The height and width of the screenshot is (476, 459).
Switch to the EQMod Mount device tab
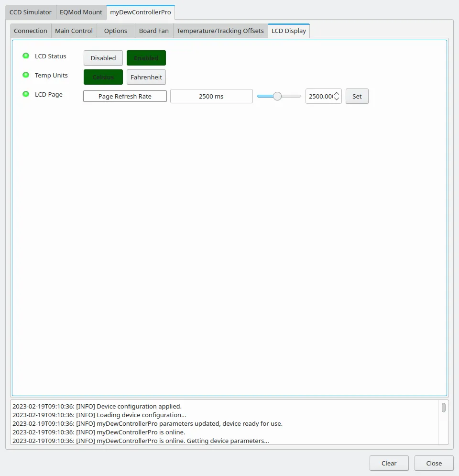tap(81, 12)
